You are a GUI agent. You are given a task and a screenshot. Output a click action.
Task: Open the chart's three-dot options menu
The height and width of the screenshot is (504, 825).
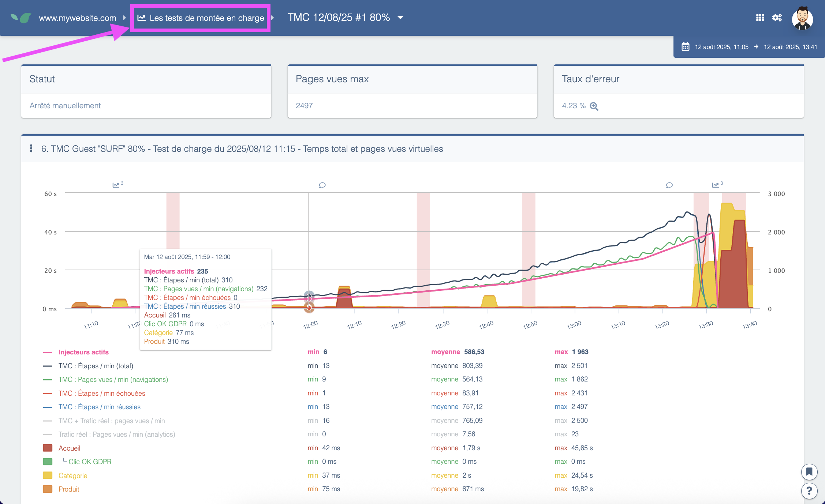tap(31, 148)
